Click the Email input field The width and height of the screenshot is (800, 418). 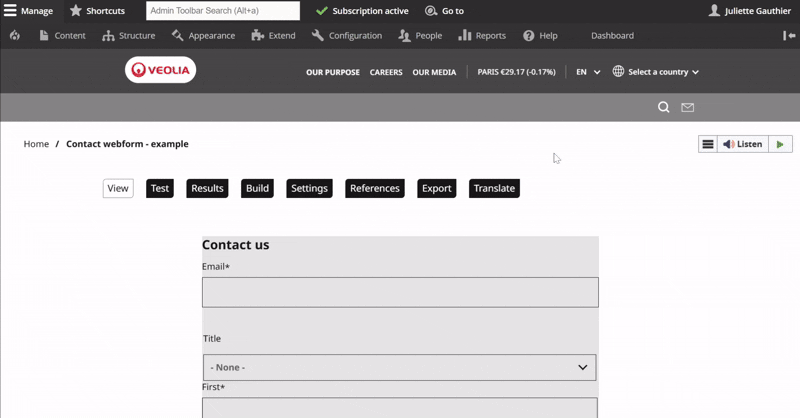[400, 292]
